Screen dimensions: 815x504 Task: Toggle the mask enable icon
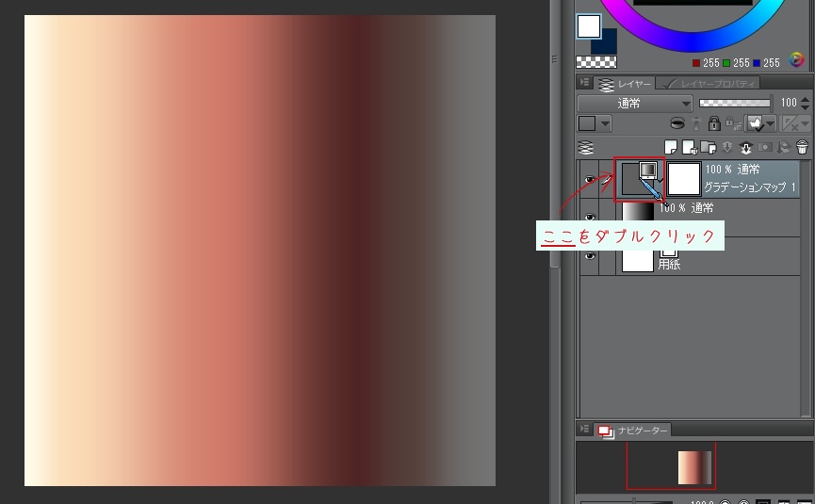point(755,123)
